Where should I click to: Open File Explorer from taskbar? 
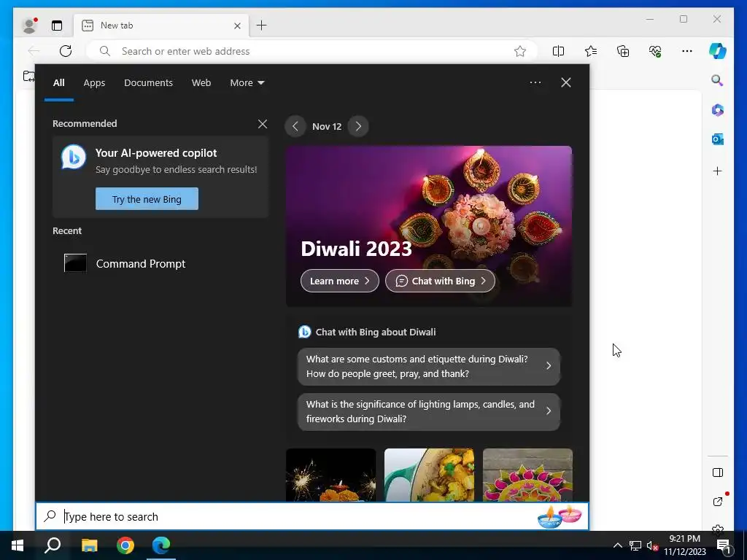tap(89, 545)
